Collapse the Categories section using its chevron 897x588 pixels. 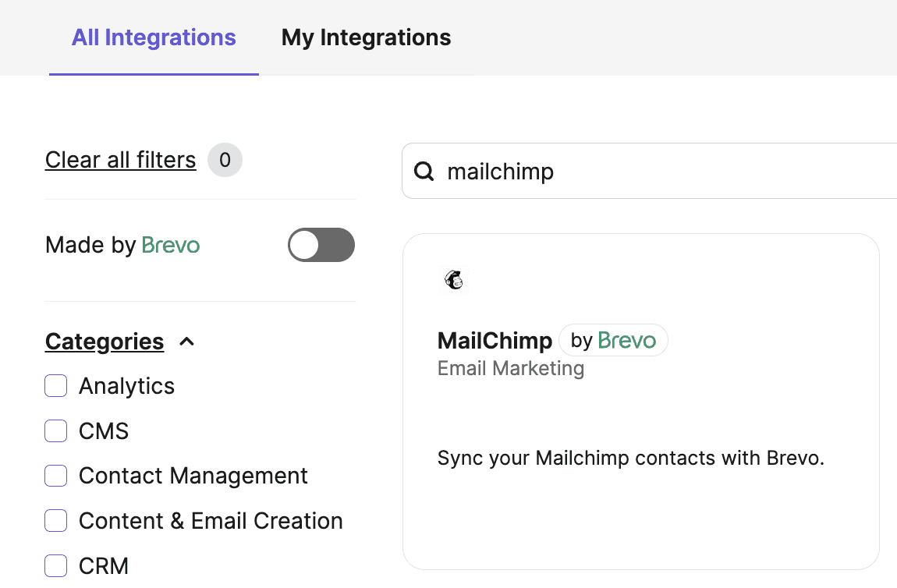pyautogui.click(x=186, y=341)
